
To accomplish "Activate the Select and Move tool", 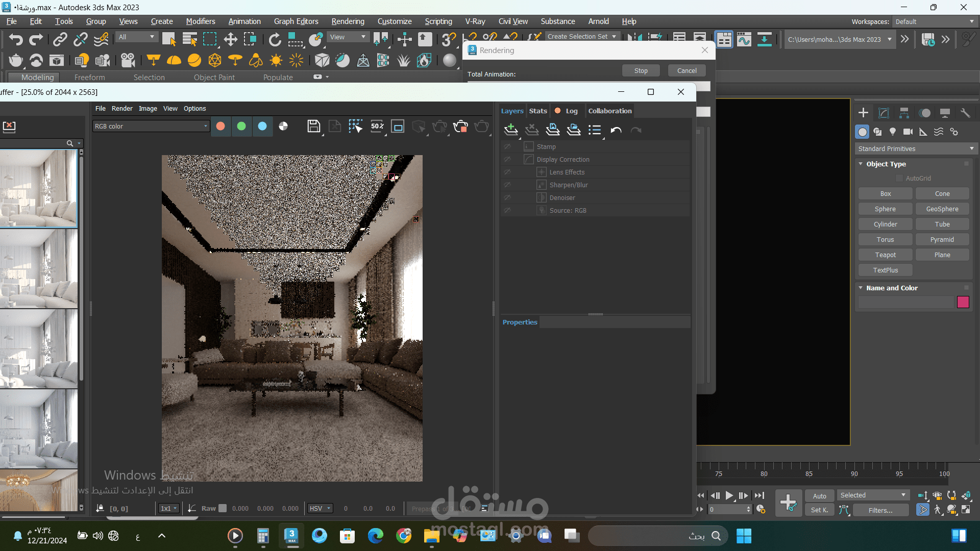I will coord(230,39).
